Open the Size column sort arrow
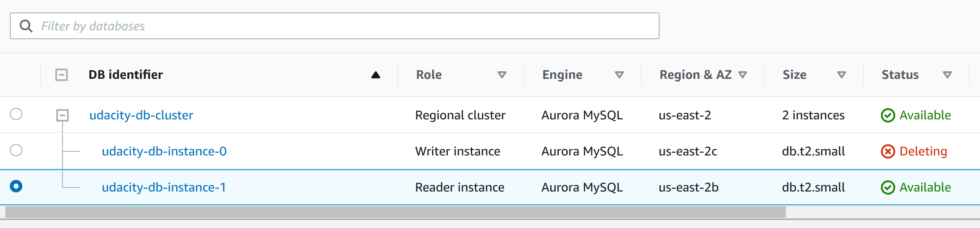The height and width of the screenshot is (228, 980). 842,75
